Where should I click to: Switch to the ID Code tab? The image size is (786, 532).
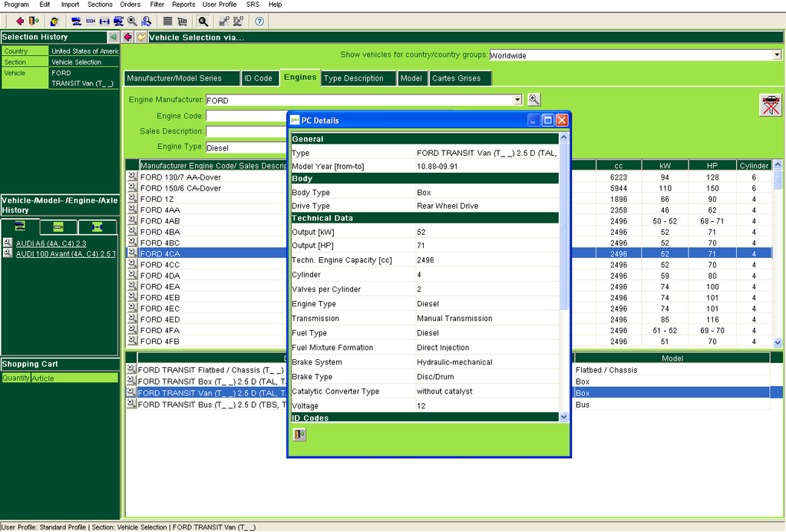(x=259, y=78)
